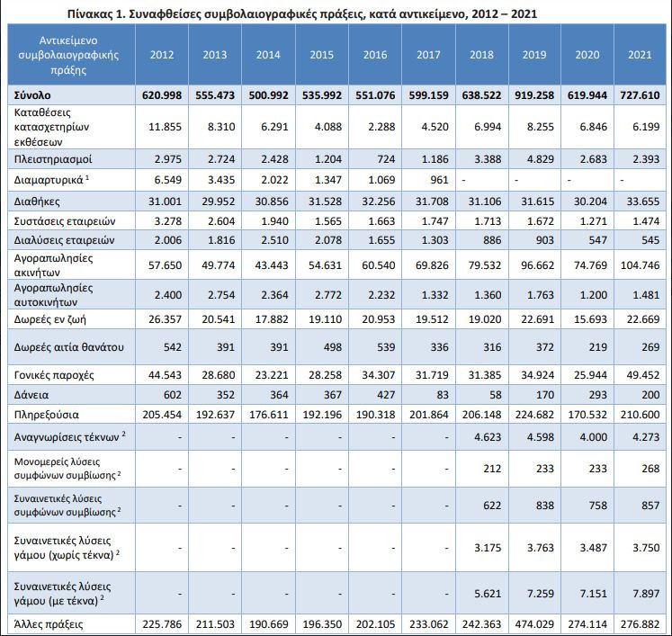Select the 'Άλλες πράξεις' row label
672x636 pixels.
(x=49, y=624)
